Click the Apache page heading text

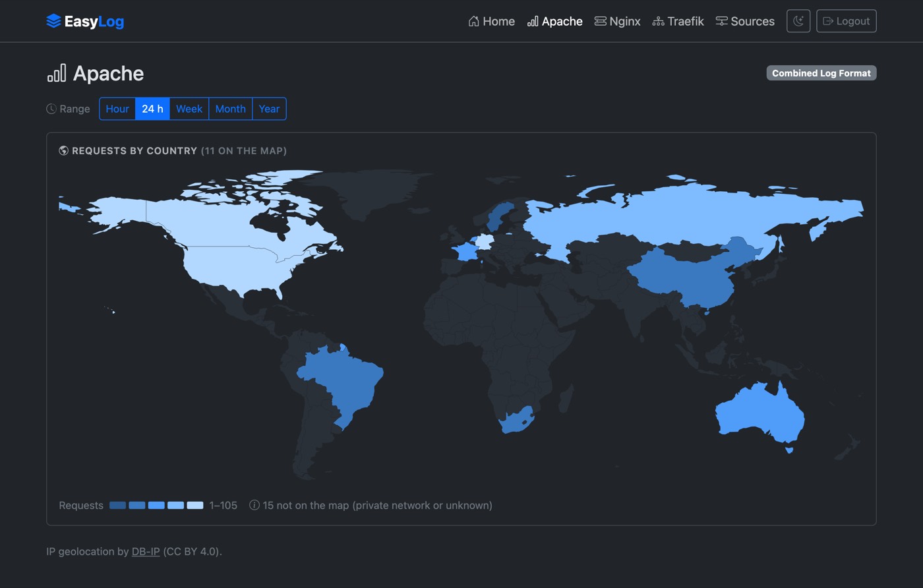(108, 73)
